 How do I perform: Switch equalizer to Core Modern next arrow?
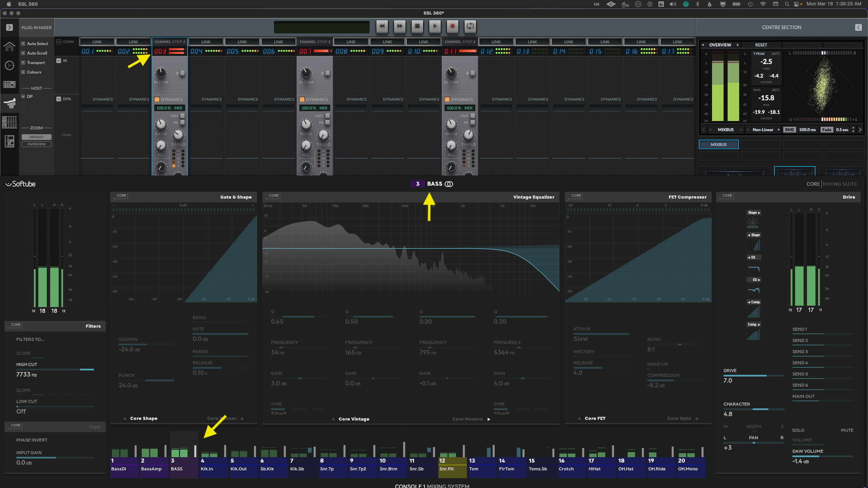[489, 420]
